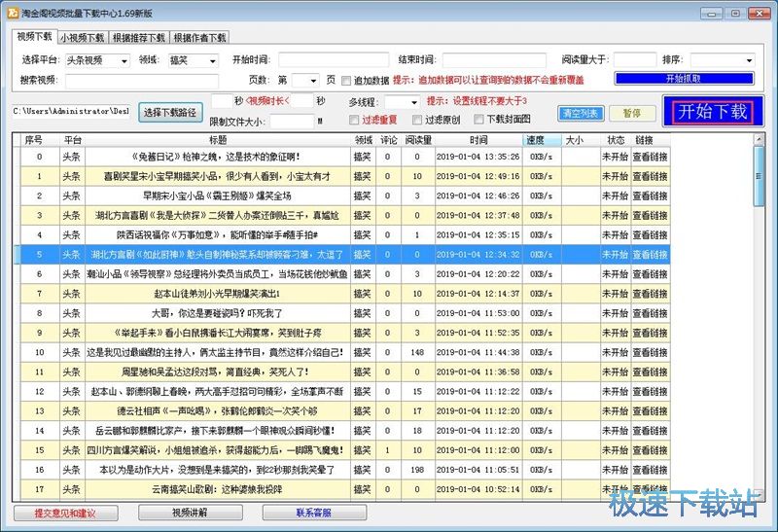Open the 多线程 thread count dropdown
The image size is (778, 532).
coord(402,102)
